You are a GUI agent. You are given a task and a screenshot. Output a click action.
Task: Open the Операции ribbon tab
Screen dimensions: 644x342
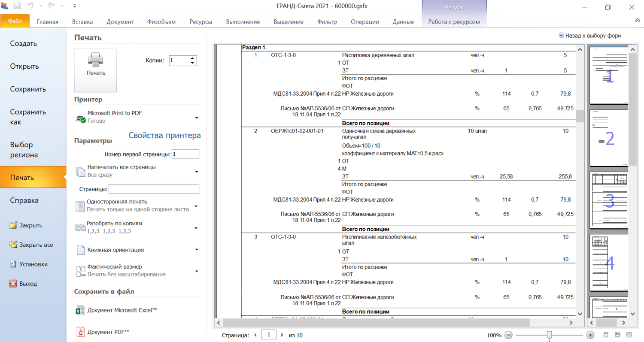[365, 22]
